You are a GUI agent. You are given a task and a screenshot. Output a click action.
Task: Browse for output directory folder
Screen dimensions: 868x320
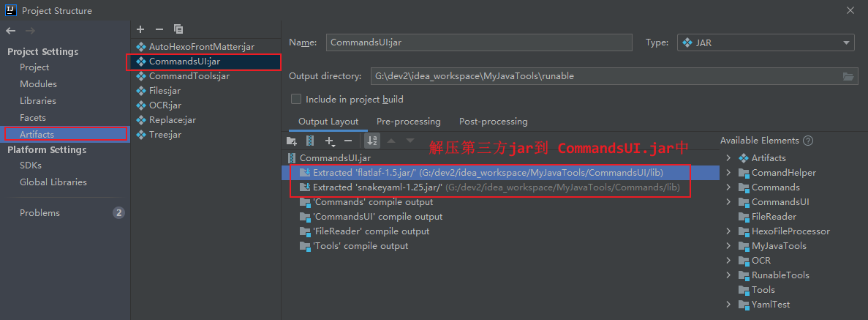(848, 76)
